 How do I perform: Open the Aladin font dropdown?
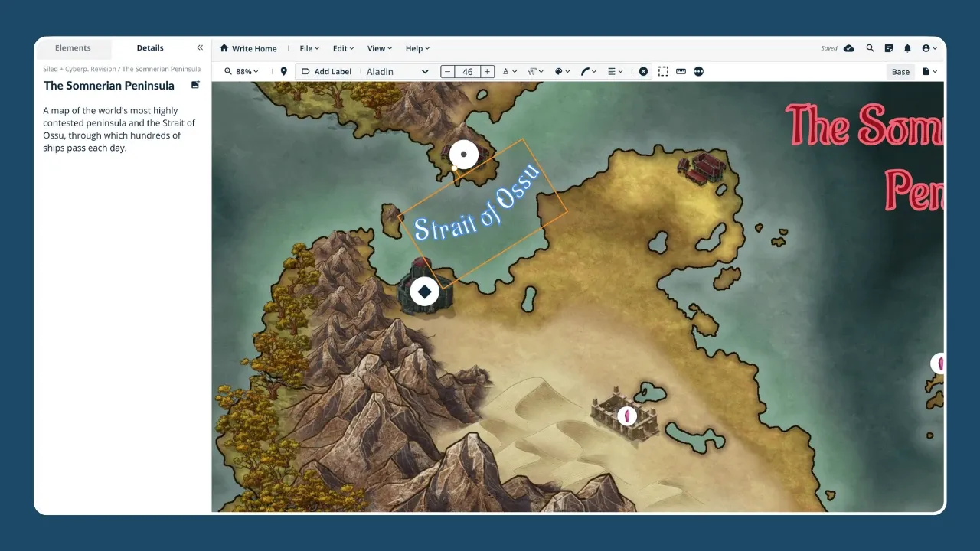(x=398, y=71)
